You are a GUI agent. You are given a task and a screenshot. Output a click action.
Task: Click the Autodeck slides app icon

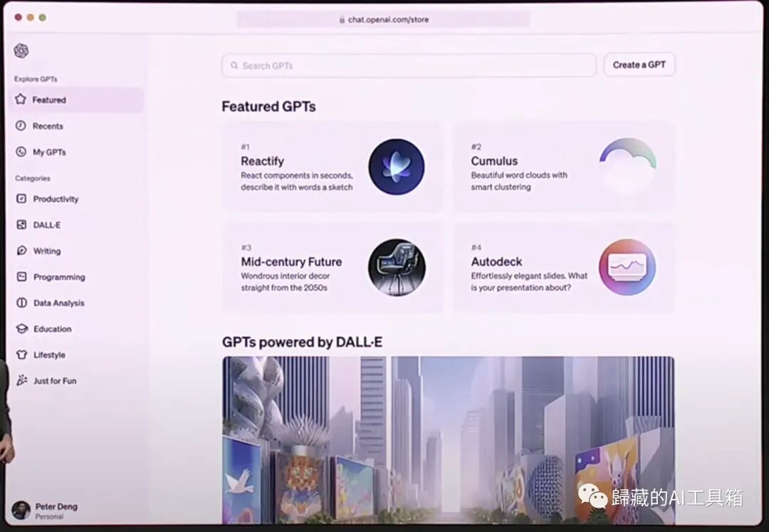pyautogui.click(x=627, y=267)
